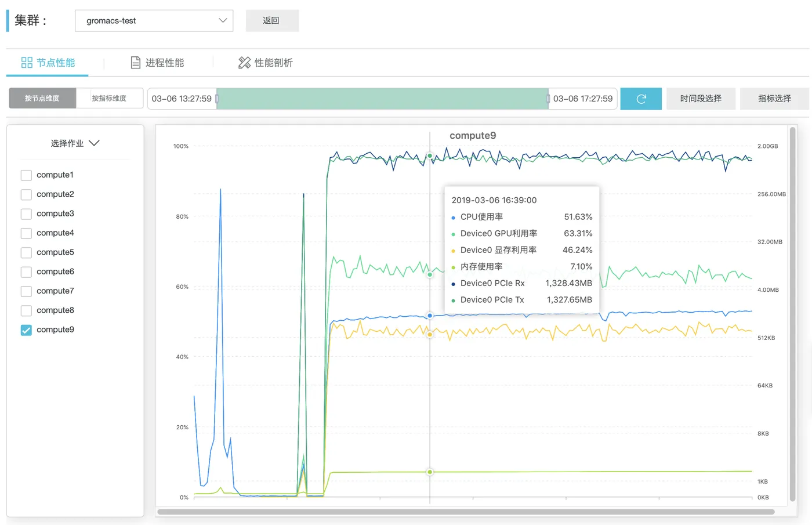Viewport: 812px width, 525px height.
Task: Toggle the compute2 checkbox
Action: [x=26, y=194]
